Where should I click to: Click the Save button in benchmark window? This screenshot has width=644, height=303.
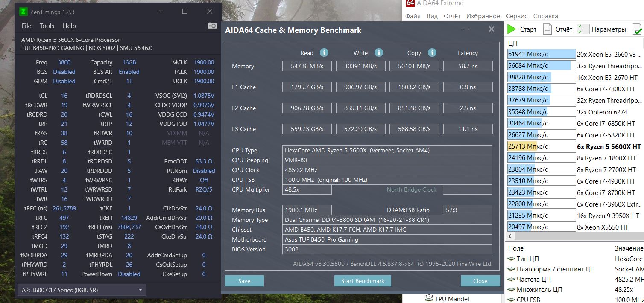coord(244,281)
